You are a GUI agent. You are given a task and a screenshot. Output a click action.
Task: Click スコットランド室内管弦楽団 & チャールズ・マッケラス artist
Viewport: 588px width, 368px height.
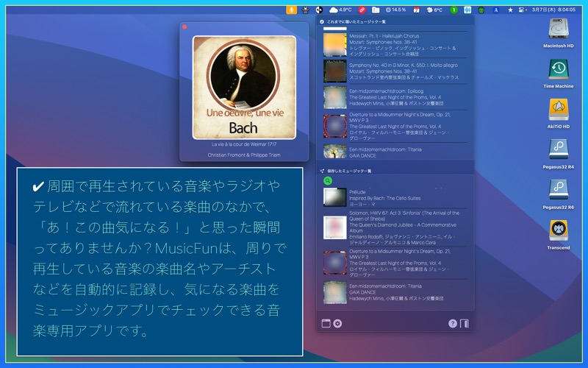click(404, 77)
